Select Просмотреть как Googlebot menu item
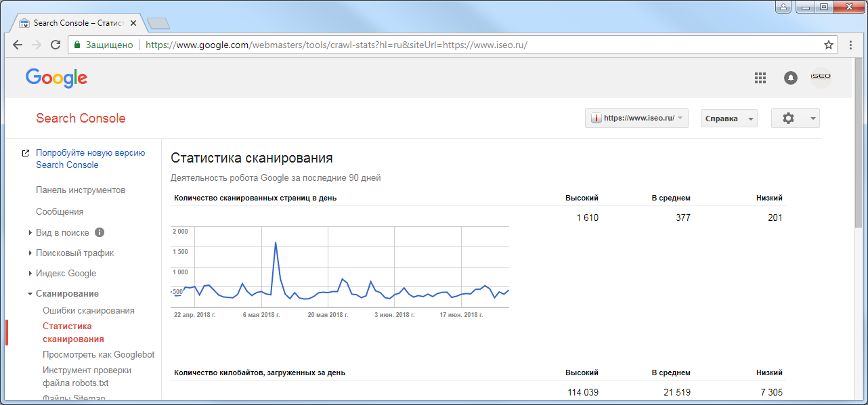 (x=98, y=355)
